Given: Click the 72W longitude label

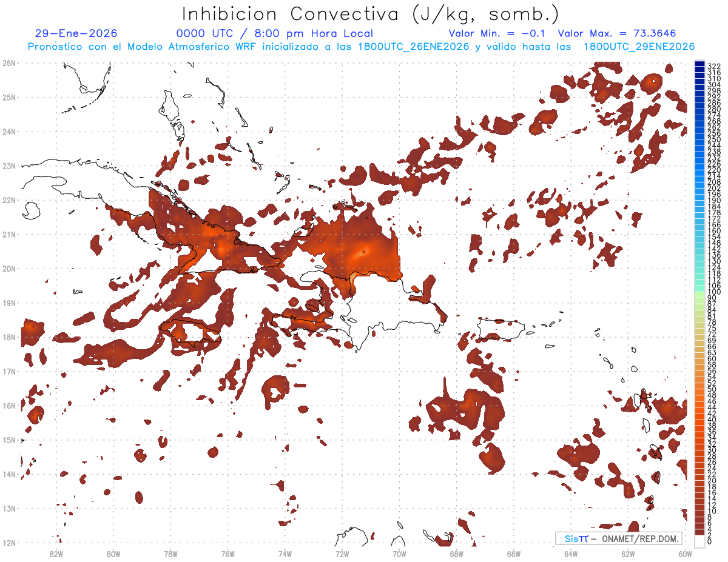Looking at the screenshot, I should click(x=342, y=553).
